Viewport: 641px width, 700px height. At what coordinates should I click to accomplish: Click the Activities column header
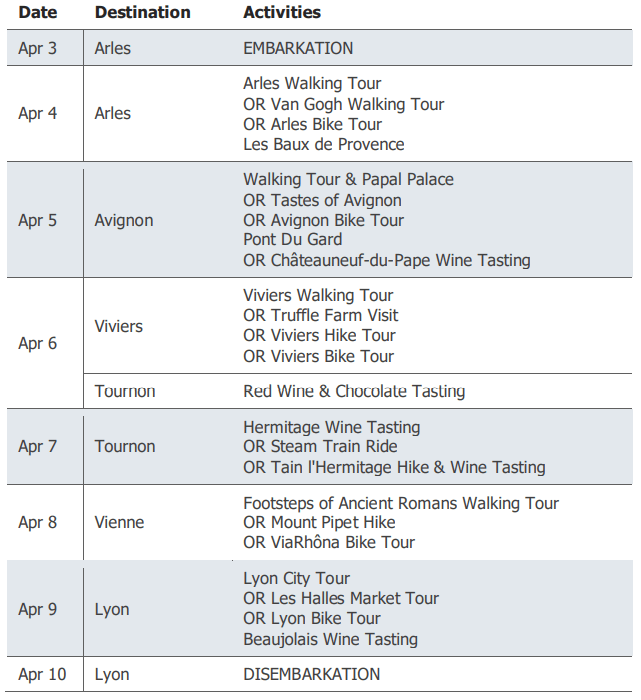click(x=282, y=12)
